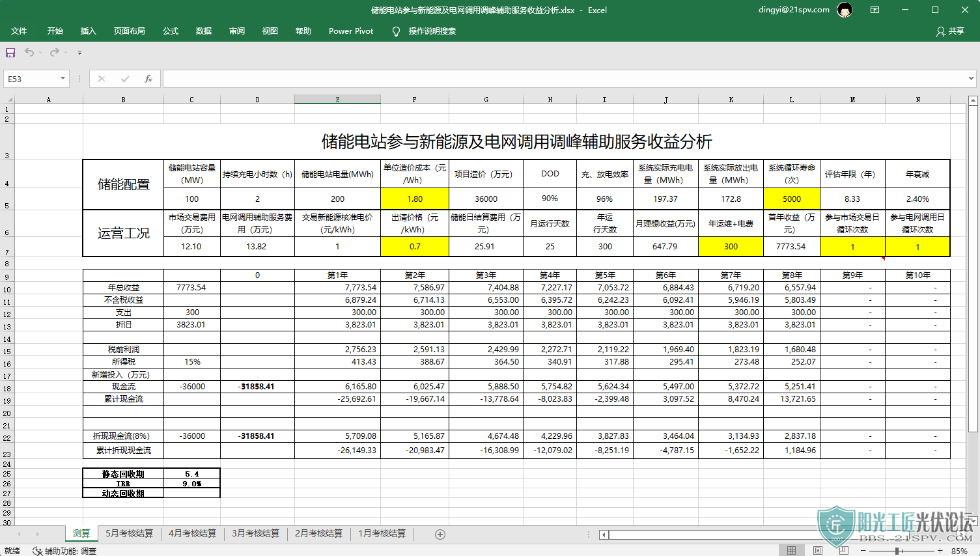Open Customize Quick Access Toolbar dropdown

(79, 52)
